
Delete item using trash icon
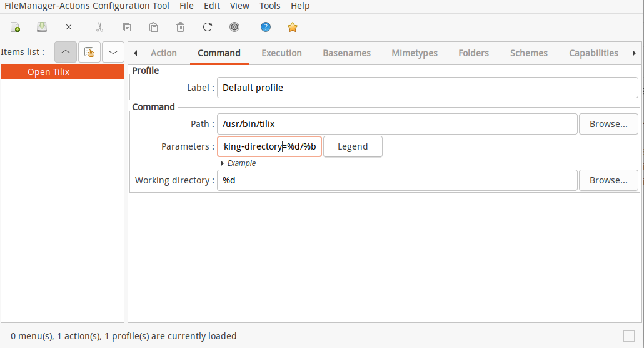pyautogui.click(x=180, y=27)
